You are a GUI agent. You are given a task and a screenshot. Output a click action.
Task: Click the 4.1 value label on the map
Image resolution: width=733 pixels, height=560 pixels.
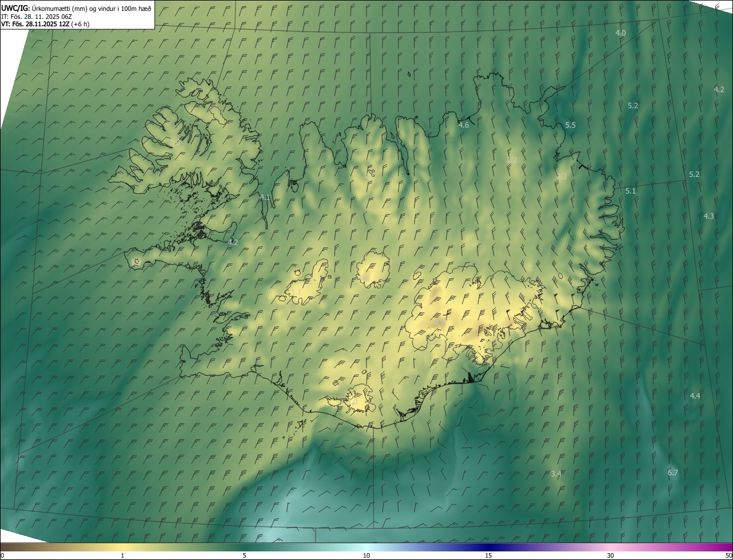pos(265,197)
